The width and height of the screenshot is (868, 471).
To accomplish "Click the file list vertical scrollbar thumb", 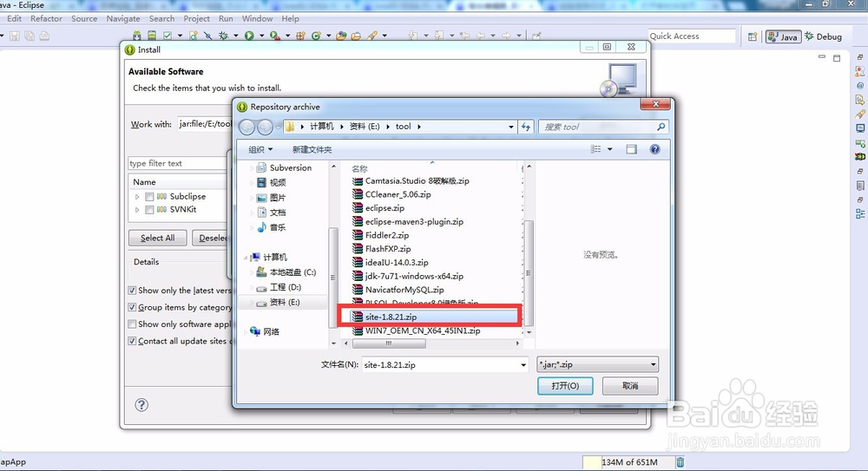I will coord(529,272).
